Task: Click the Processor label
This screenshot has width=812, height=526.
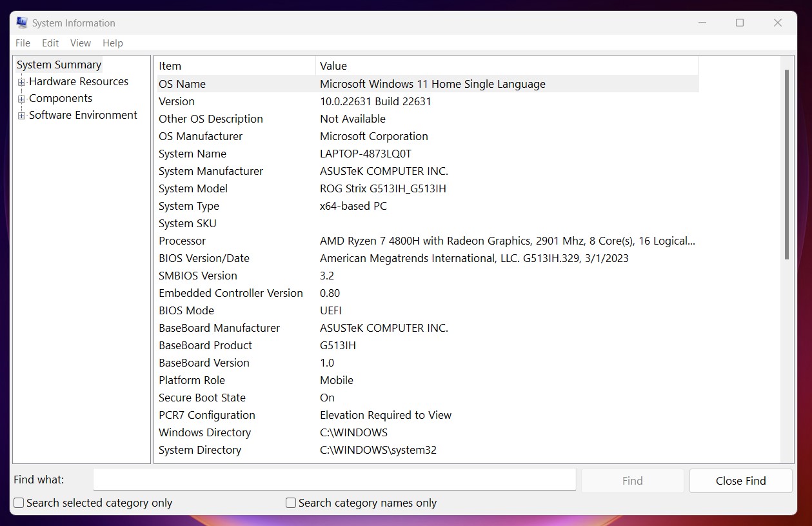Action: tap(182, 241)
